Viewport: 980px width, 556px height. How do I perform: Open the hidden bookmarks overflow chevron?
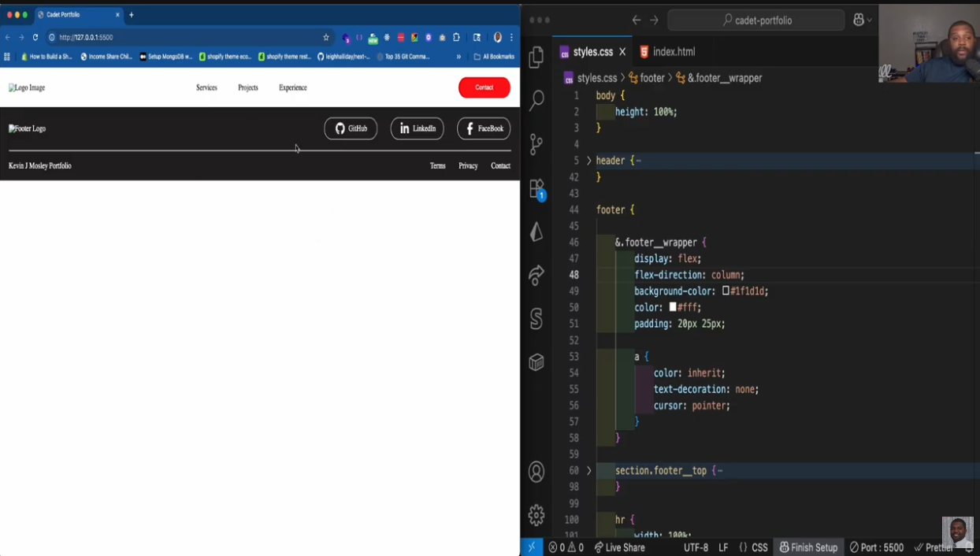pyautogui.click(x=459, y=56)
